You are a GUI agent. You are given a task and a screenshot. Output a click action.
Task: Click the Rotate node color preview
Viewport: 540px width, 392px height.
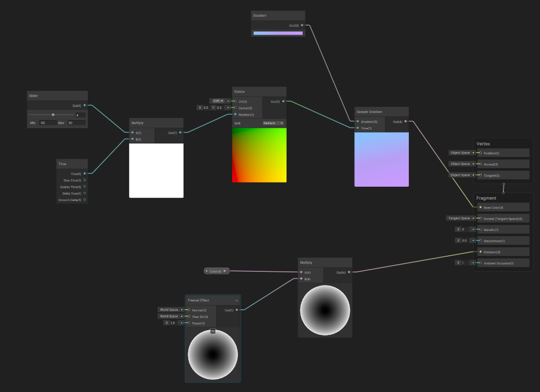(x=260, y=155)
